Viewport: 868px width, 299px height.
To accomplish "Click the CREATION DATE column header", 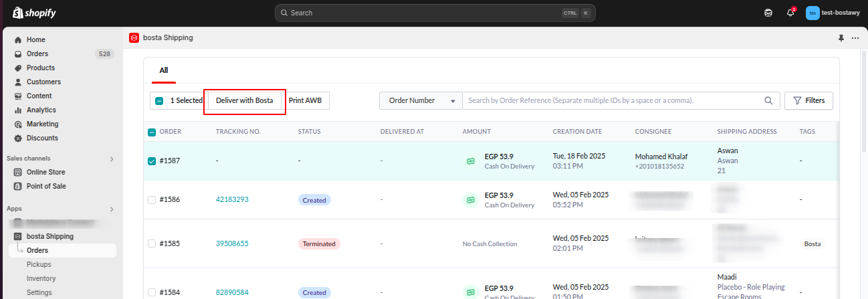I will tap(577, 132).
